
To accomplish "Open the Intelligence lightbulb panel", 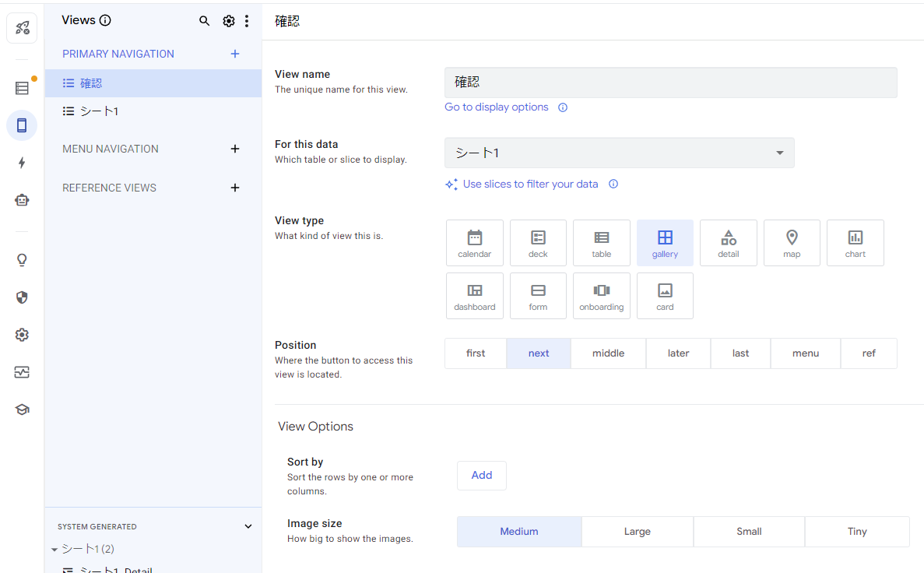I will (21, 259).
